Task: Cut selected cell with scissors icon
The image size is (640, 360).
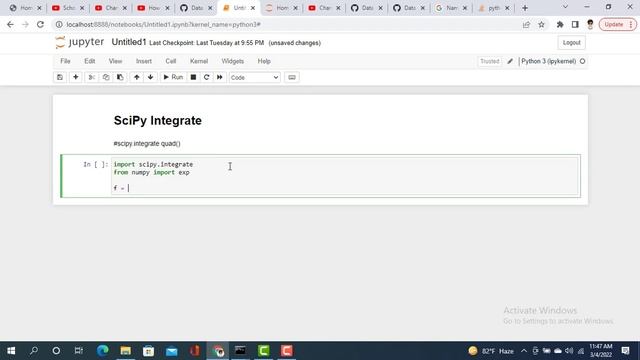Action: 91,77
